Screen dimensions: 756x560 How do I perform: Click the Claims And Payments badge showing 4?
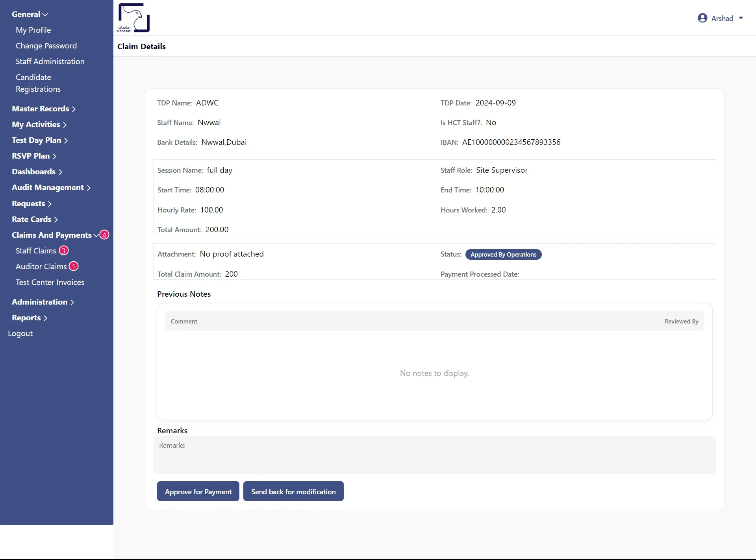(104, 234)
